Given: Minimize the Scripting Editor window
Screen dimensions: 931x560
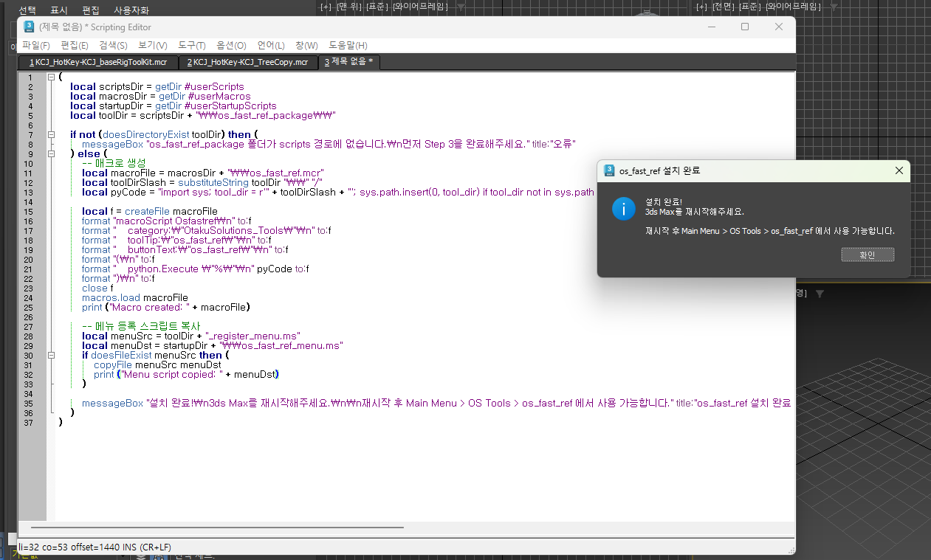Looking at the screenshot, I should click(710, 27).
